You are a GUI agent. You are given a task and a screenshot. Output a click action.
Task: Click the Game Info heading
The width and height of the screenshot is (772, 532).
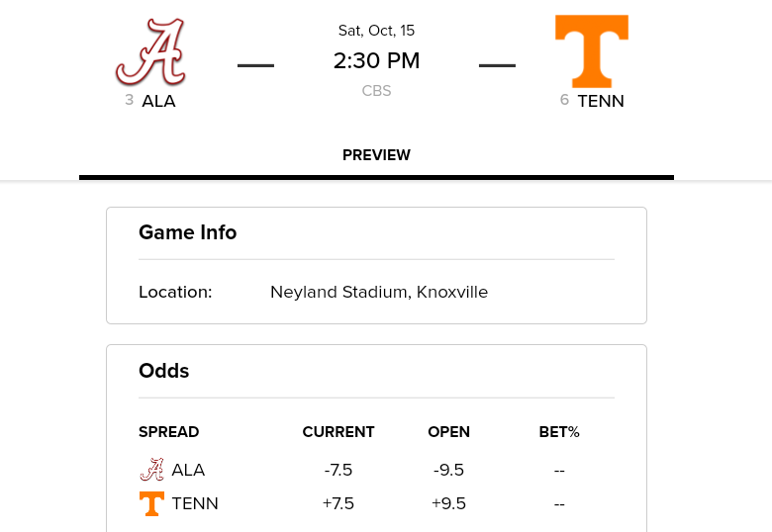(x=187, y=232)
